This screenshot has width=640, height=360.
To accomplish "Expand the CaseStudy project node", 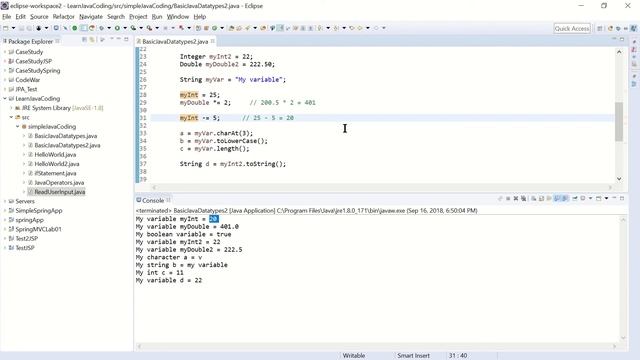I will (5, 52).
